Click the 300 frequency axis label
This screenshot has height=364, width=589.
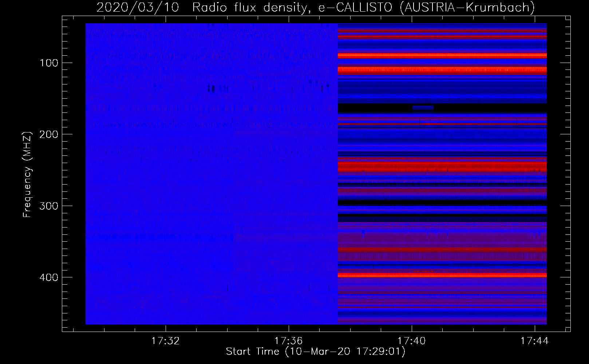point(49,206)
